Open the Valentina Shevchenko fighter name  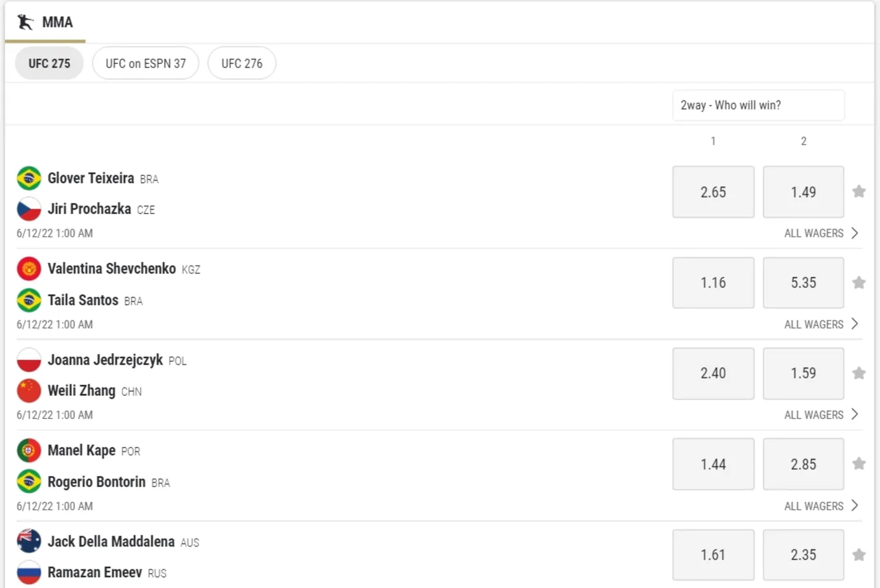[112, 268]
